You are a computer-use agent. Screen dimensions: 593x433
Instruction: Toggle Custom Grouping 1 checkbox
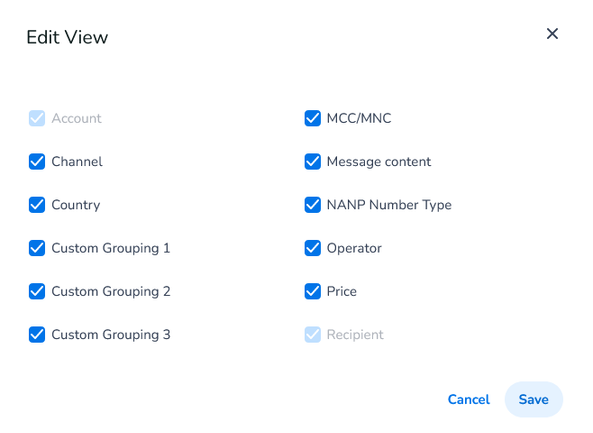click(x=37, y=248)
